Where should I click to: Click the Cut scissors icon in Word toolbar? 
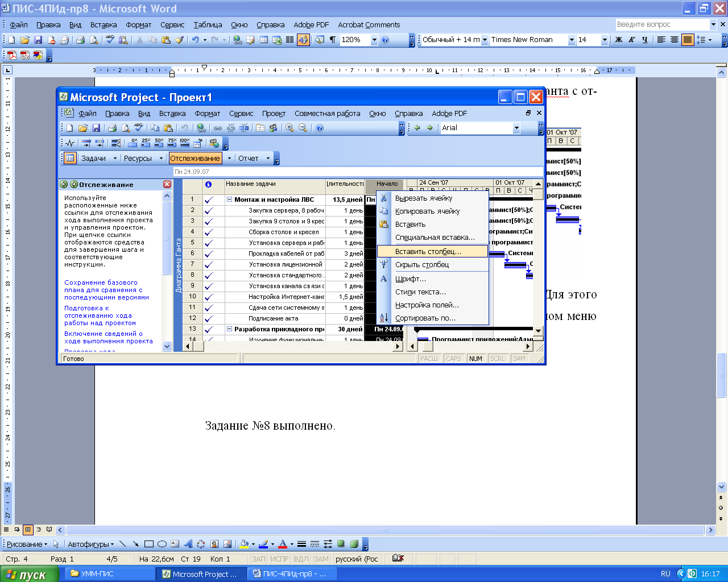139,40
